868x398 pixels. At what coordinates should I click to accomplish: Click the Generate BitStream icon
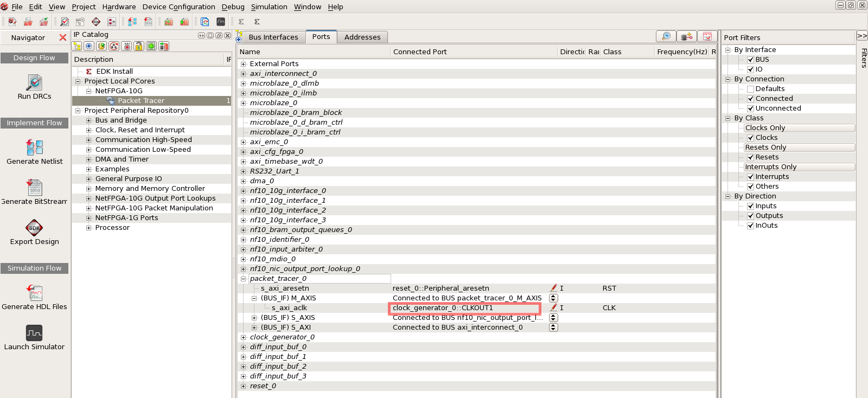point(34,188)
